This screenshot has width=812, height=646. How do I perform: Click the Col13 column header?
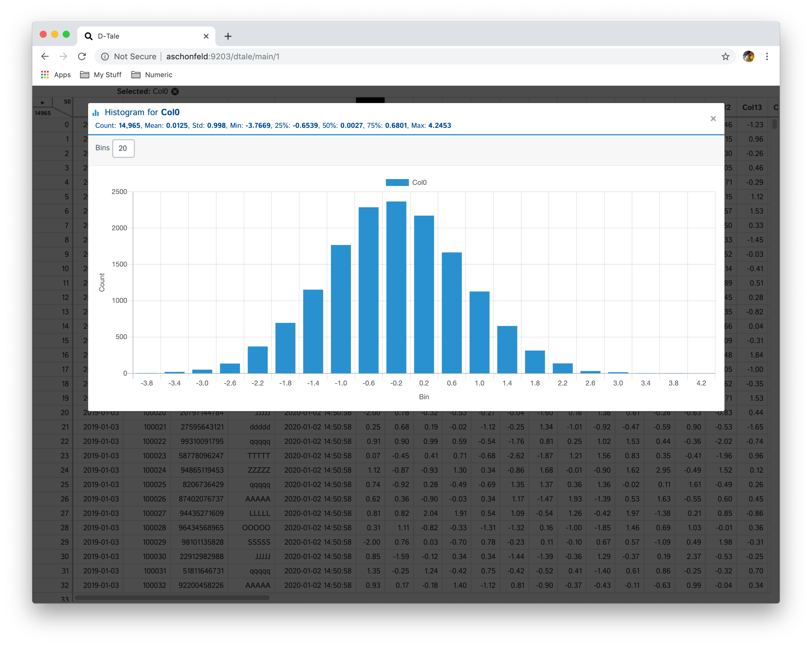pos(752,108)
